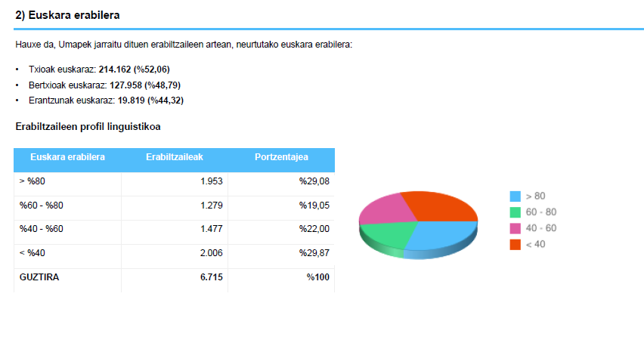
Task: Click the 'Erabiltzaileen profil linguistikoa' subheading
Action: point(88,126)
